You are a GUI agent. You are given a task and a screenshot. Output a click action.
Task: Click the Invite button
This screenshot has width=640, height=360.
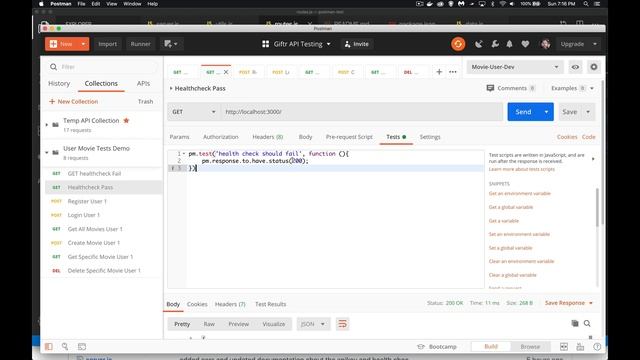357,44
